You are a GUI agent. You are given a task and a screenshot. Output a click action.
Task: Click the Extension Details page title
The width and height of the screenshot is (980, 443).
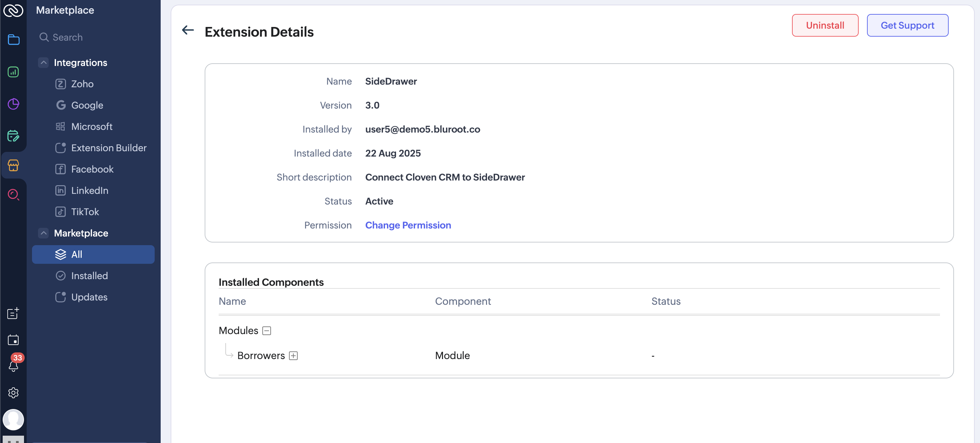[x=259, y=32]
